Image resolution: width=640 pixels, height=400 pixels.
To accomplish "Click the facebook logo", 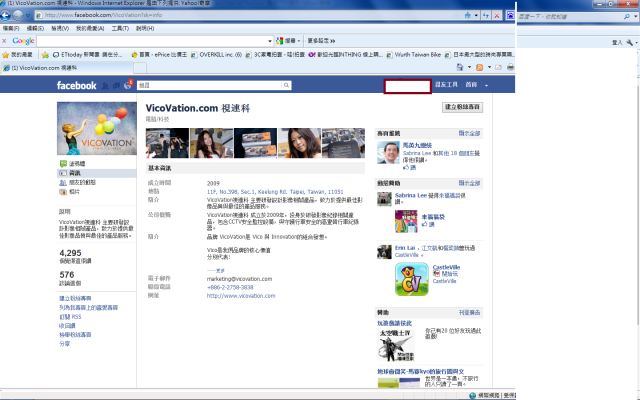I will pyautogui.click(x=77, y=85).
